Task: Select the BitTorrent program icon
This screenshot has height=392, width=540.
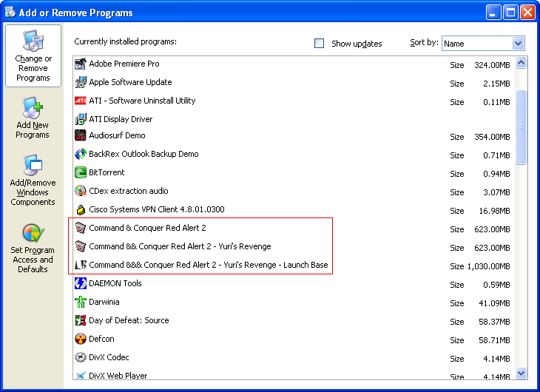Action: click(x=81, y=173)
